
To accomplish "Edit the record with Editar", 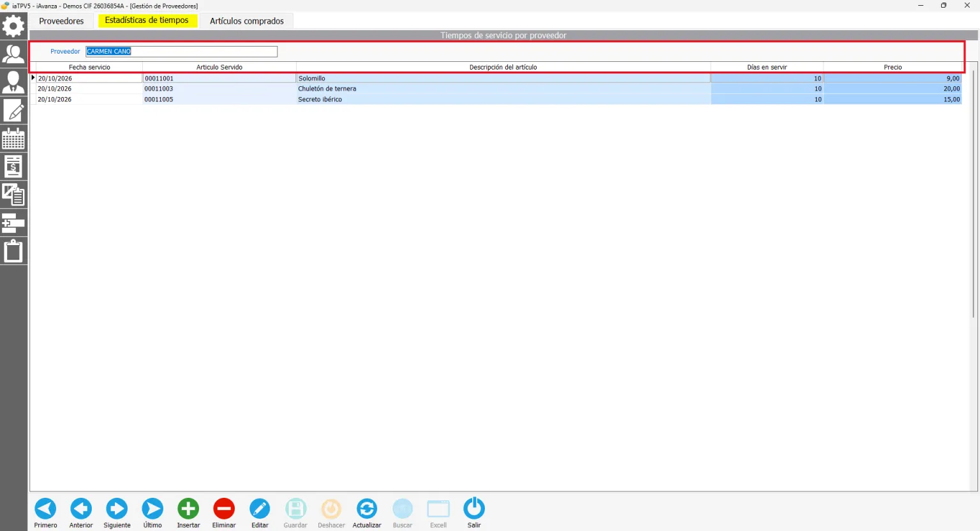I will (x=260, y=513).
